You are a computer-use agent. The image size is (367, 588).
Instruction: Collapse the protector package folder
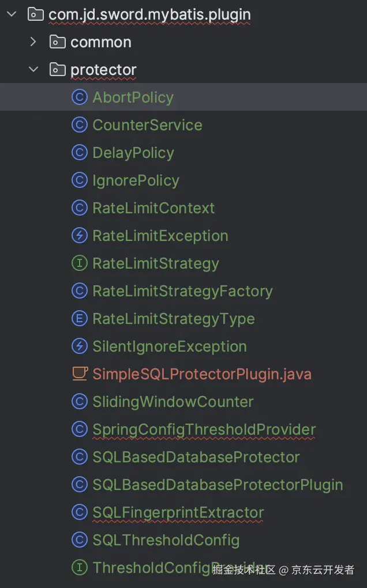click(33, 70)
